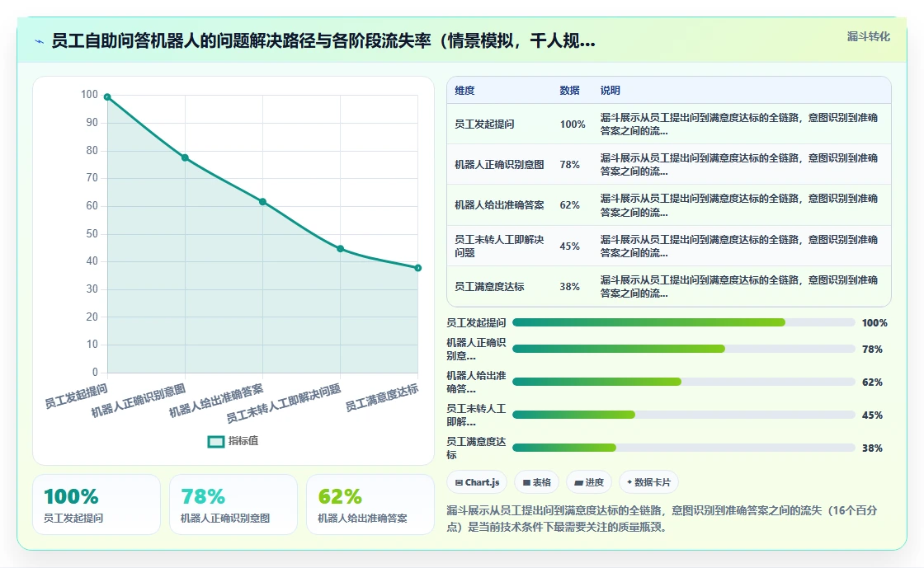Click the 62% 机器人给出准确答案 stat card
Screen dimensions: 924x568
pos(370,505)
